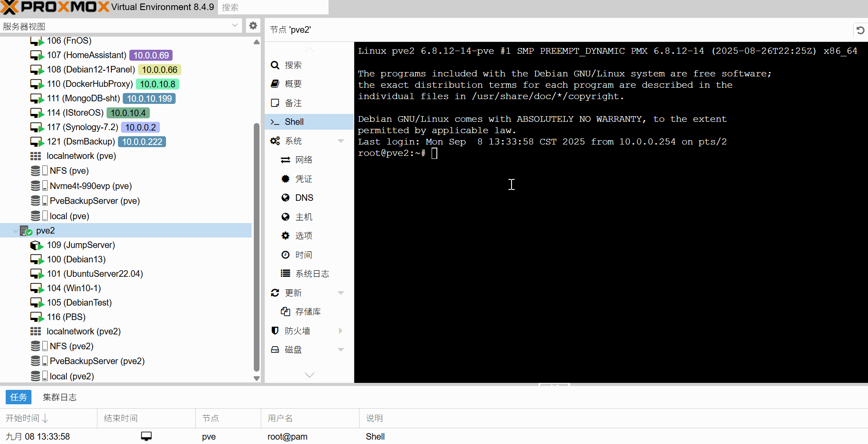Click the Proxmox logo
Viewport: 868px width, 444px height.
pyautogui.click(x=55, y=7)
